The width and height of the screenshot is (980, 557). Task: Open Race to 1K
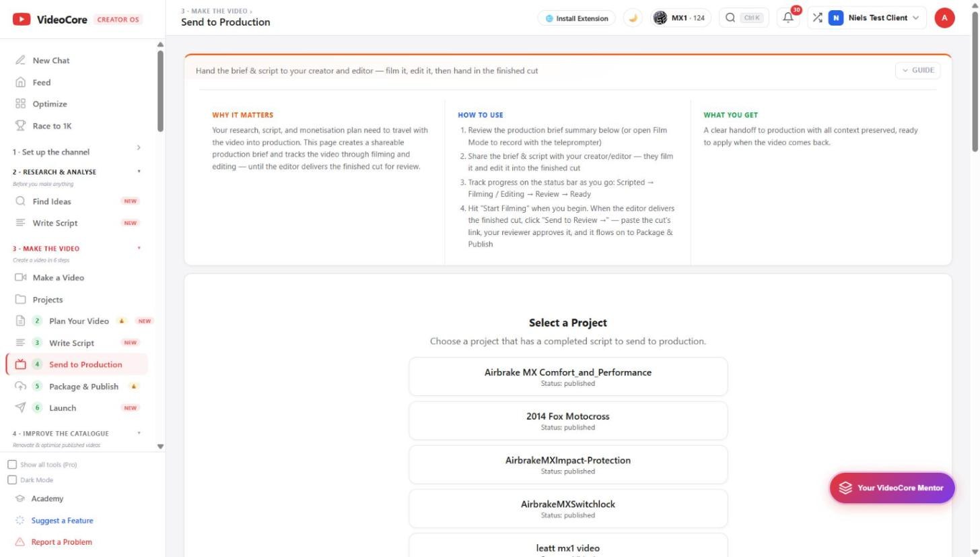pos(52,126)
